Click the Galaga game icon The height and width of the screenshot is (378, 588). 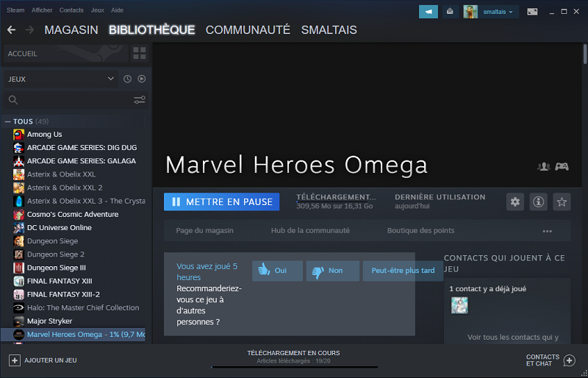[x=19, y=161]
